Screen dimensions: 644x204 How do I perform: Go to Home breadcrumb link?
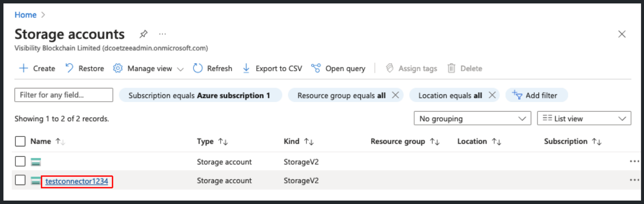pyautogui.click(x=25, y=15)
